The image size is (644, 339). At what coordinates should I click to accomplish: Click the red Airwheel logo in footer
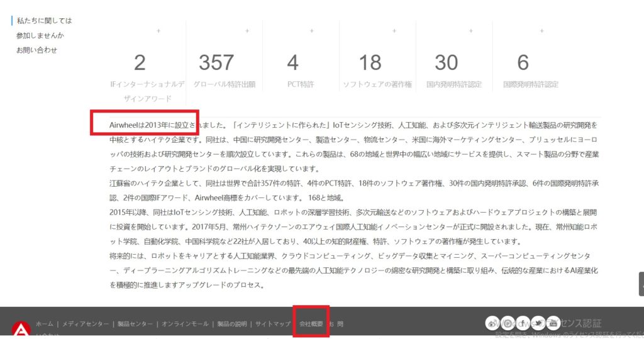click(x=21, y=330)
